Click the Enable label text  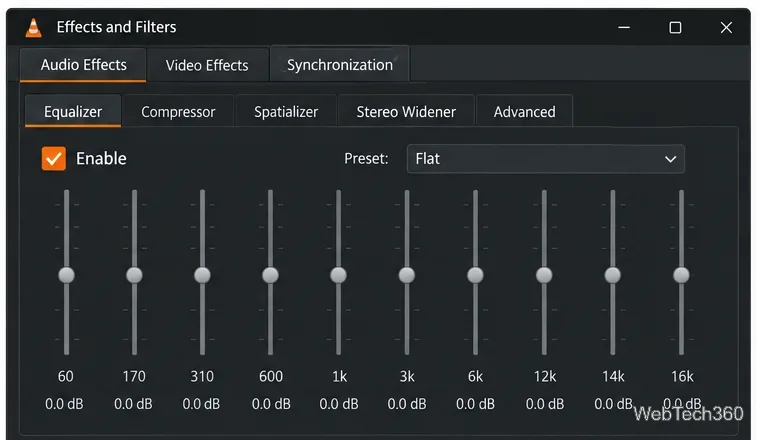click(x=101, y=158)
